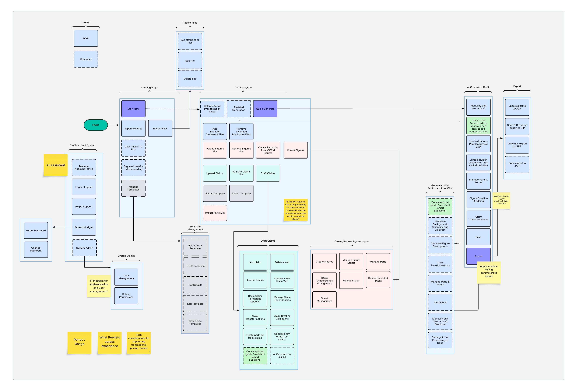Select the Spec export to .DOCX box
Image resolution: width=576 pixels, height=392 pixels.
click(x=517, y=107)
